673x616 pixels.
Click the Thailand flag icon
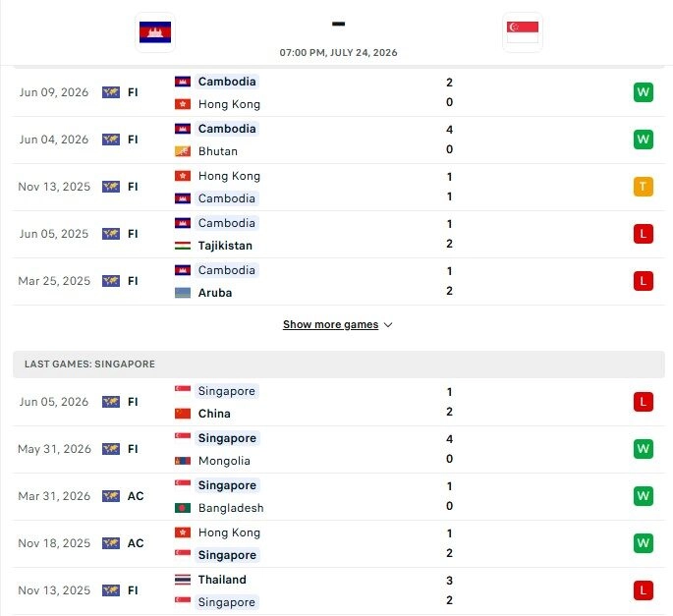click(x=183, y=580)
